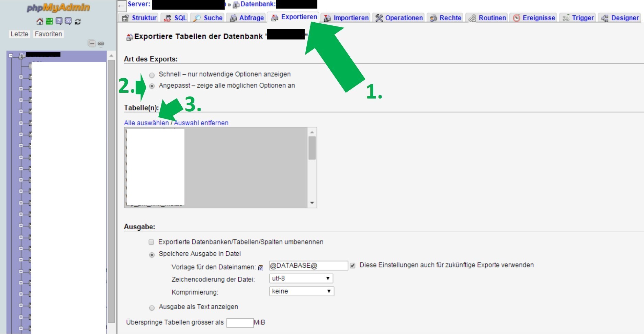Open the Komprimierung dropdown showing keine
The width and height of the screenshot is (644, 334).
click(302, 291)
